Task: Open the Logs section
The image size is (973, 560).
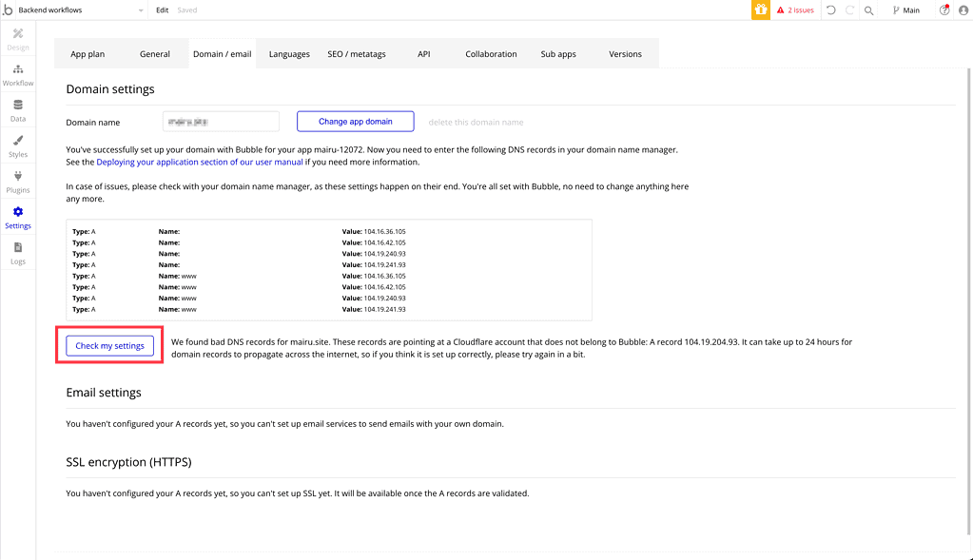Action: click(17, 253)
